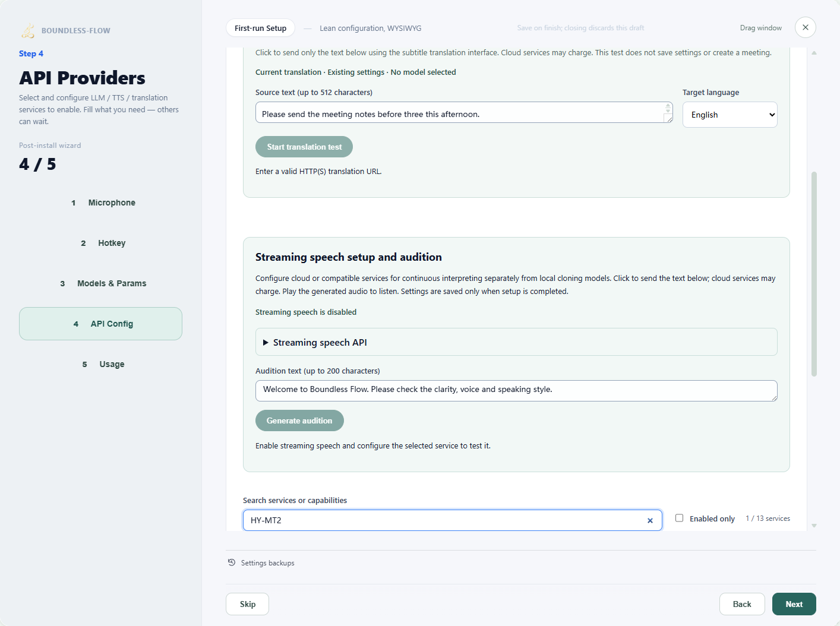Go to the Hotkey step

pos(100,243)
